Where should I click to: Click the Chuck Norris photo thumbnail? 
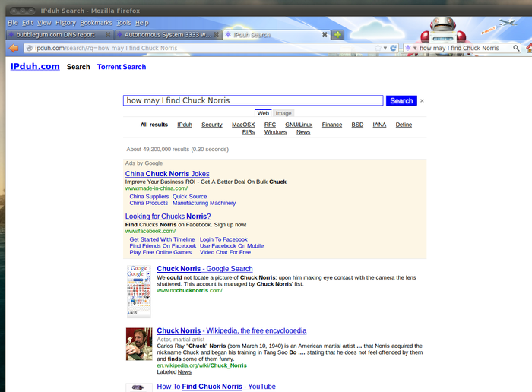(x=139, y=344)
